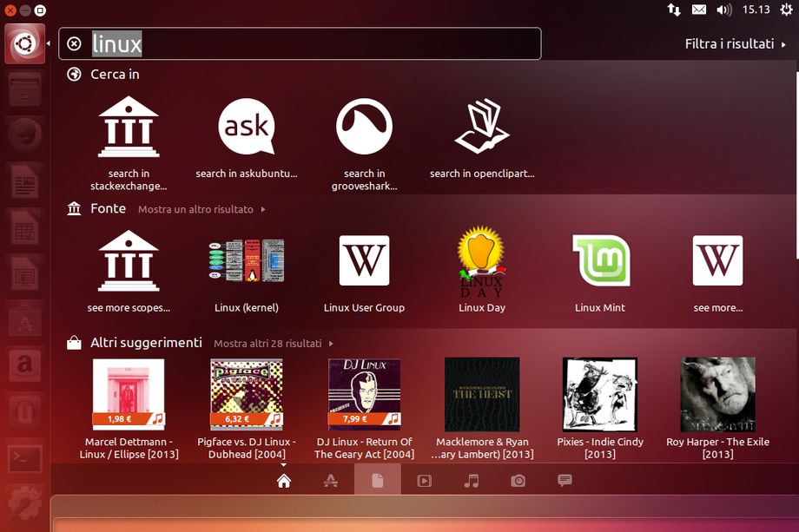The image size is (799, 532).
Task: Switch to the Applications lens tab
Action: pyautogui.click(x=330, y=481)
